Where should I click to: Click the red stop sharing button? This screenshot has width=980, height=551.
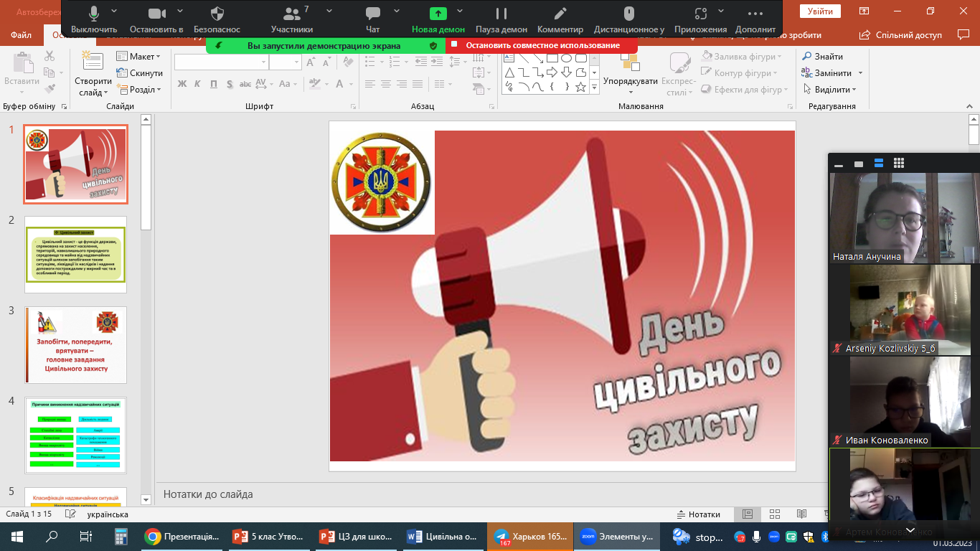(x=542, y=45)
